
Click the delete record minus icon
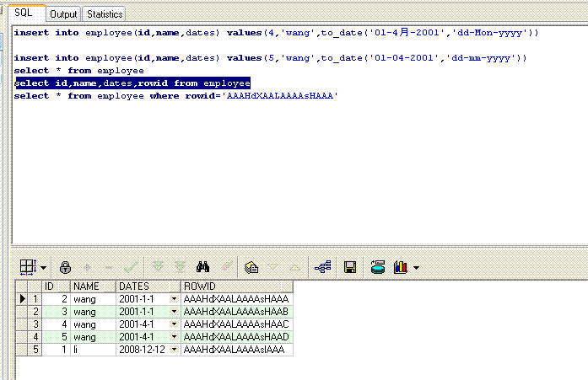pos(109,267)
